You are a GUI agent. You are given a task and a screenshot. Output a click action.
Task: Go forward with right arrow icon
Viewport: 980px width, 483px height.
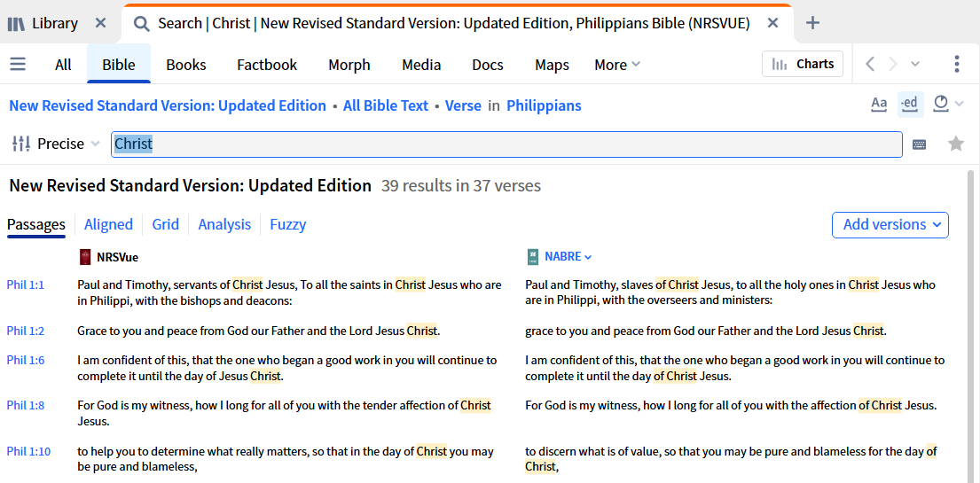point(892,64)
